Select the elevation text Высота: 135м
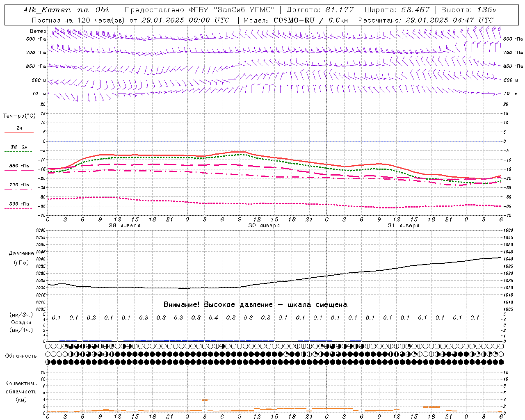The image size is (525, 420). click(469, 10)
